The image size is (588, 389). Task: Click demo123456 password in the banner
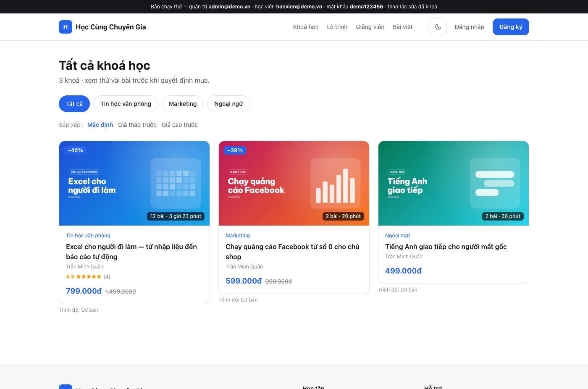(x=366, y=7)
